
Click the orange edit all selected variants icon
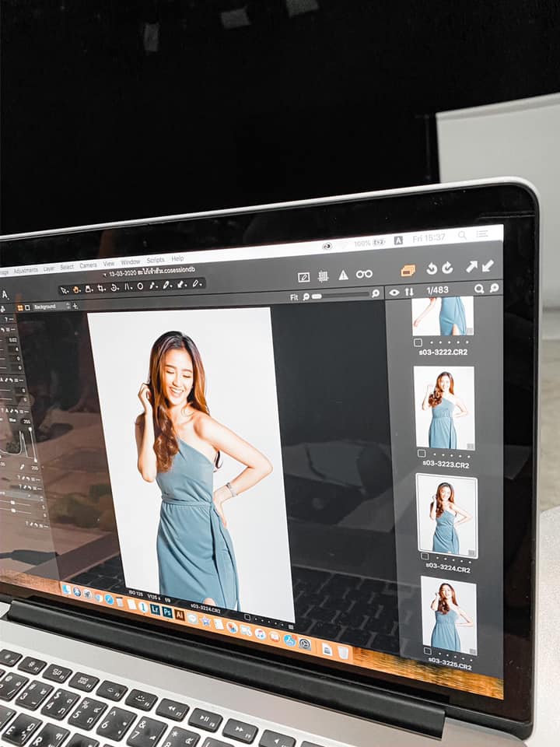click(x=408, y=270)
